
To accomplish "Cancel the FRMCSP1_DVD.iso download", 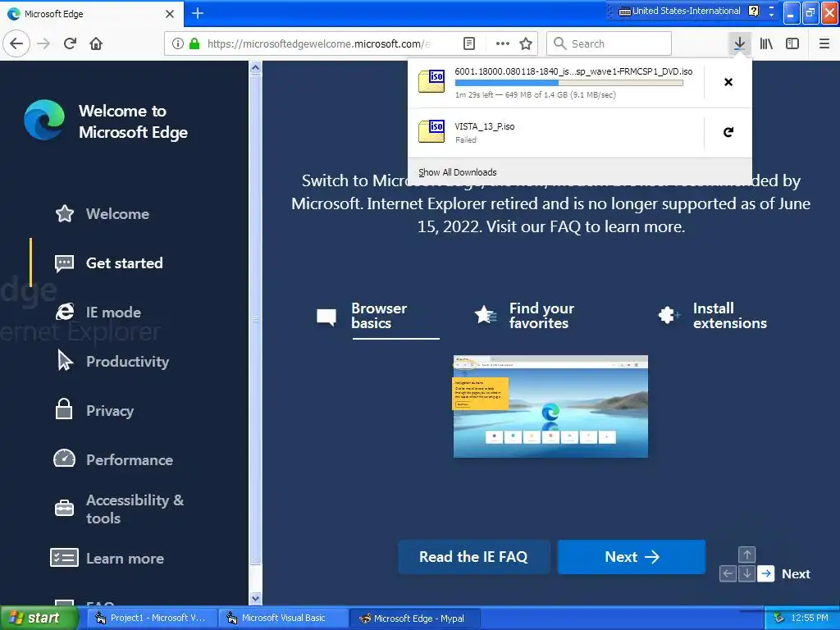I will [x=728, y=82].
